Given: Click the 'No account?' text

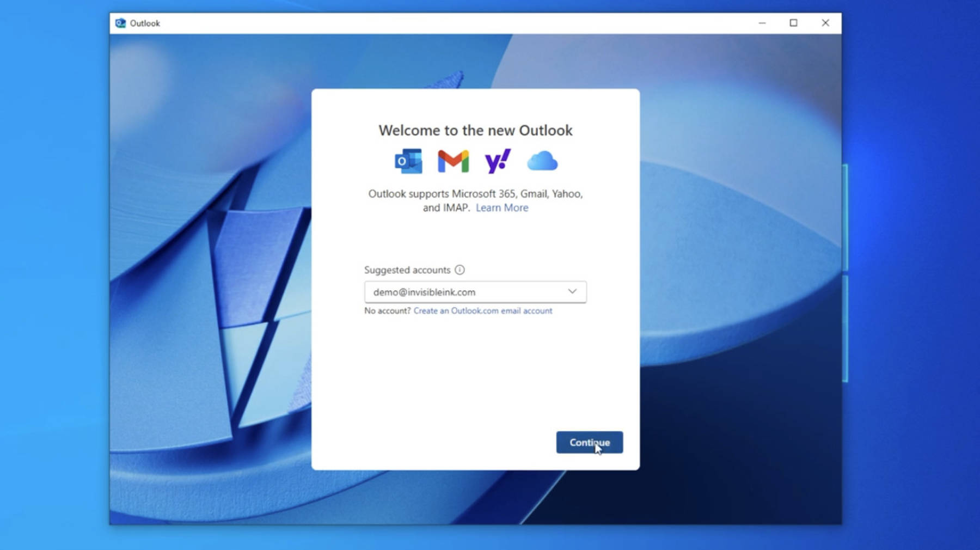Looking at the screenshot, I should [387, 311].
